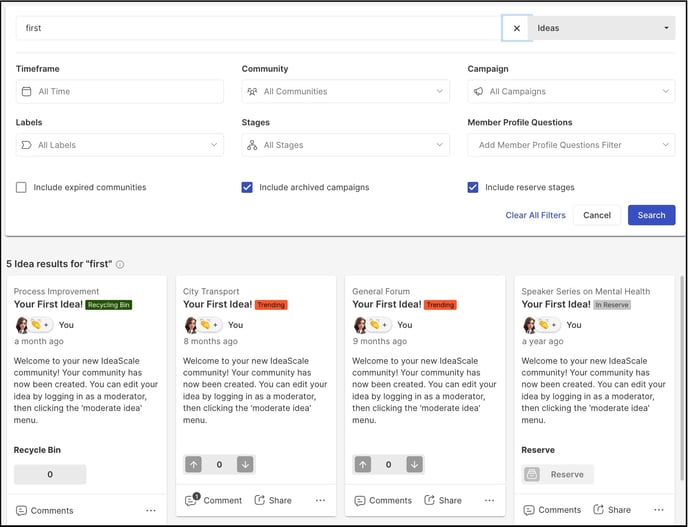The image size is (688, 527).
Task: Open Comments on Process Improvement card
Action: click(45, 510)
